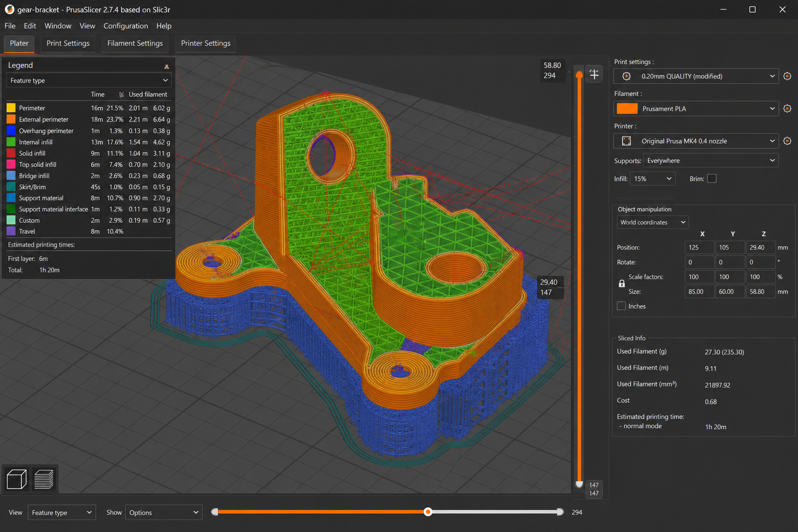This screenshot has height=532, width=798.
Task: Toggle the scale factors lock icon
Action: pyautogui.click(x=621, y=284)
